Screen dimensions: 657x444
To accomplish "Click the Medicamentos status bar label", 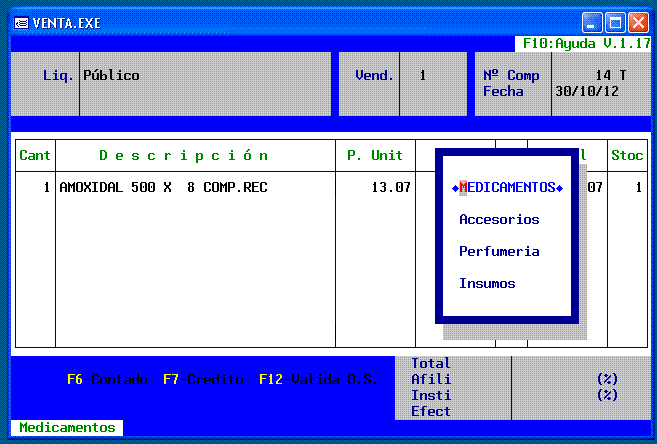I will (x=66, y=427).
